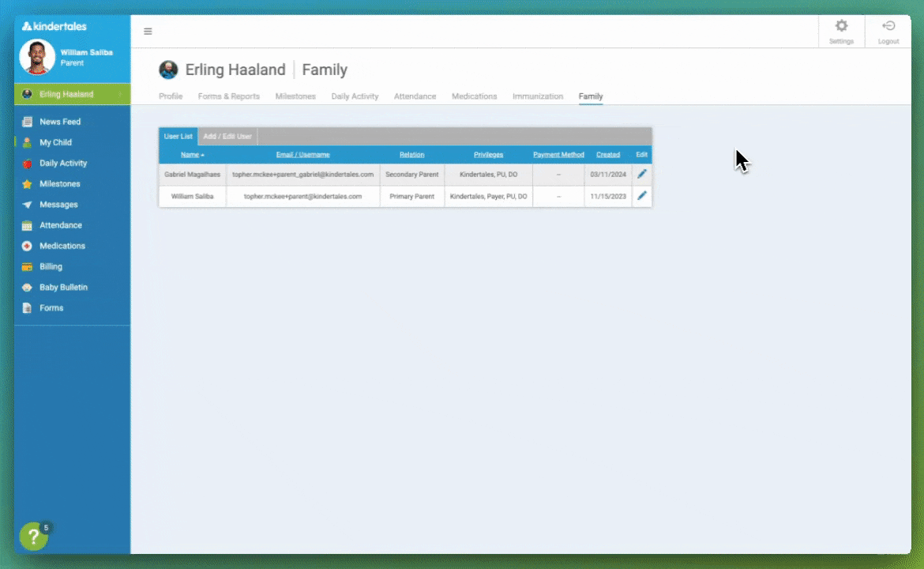This screenshot has width=924, height=569.
Task: Click William Saliba profile photo
Action: click(x=37, y=57)
